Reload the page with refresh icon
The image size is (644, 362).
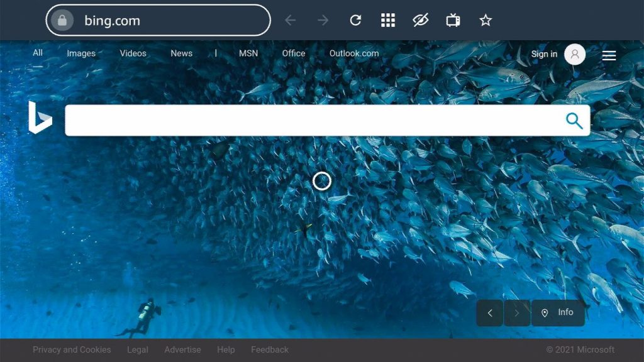click(355, 20)
